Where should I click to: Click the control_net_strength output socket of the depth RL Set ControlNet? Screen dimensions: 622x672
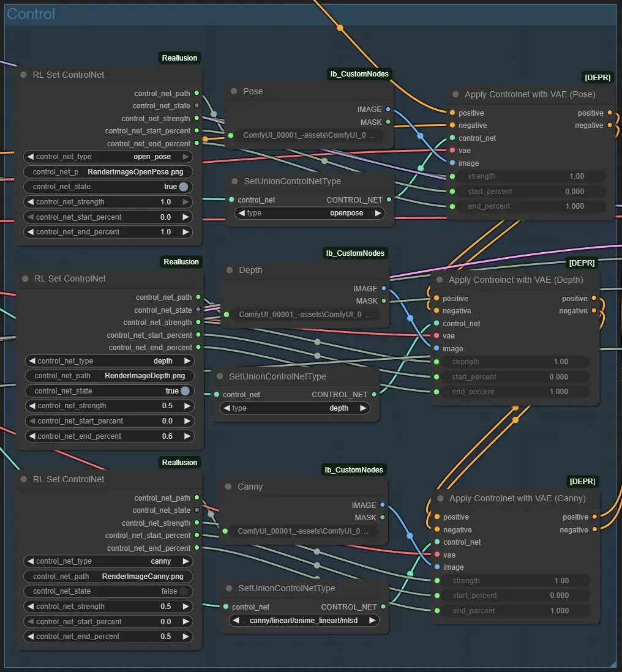198,323
